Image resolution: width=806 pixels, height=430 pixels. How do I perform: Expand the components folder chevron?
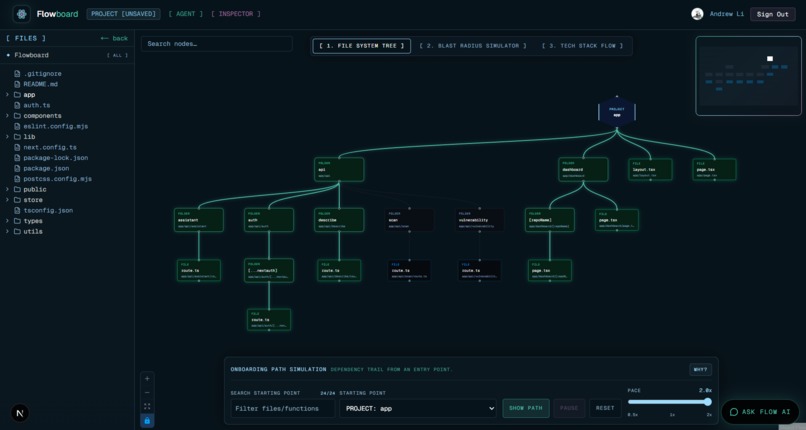pyautogui.click(x=7, y=116)
